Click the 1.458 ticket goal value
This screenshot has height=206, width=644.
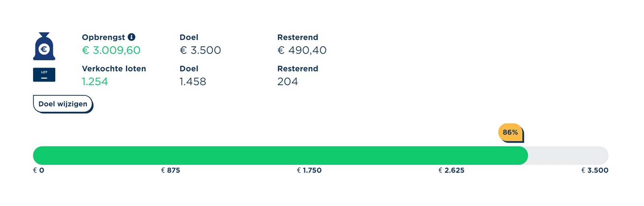[193, 82]
